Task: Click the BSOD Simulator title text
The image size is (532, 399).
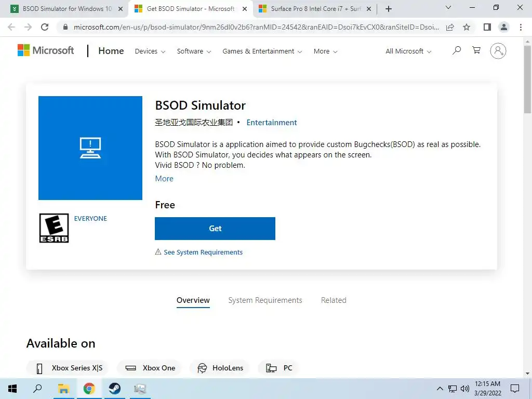Action: click(x=200, y=105)
